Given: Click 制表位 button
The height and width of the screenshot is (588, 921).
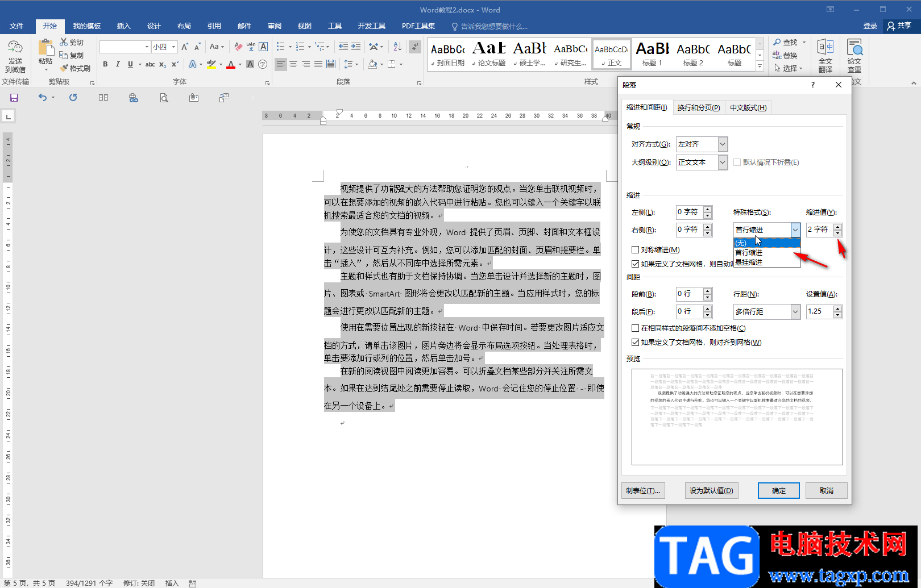Looking at the screenshot, I should pos(643,490).
